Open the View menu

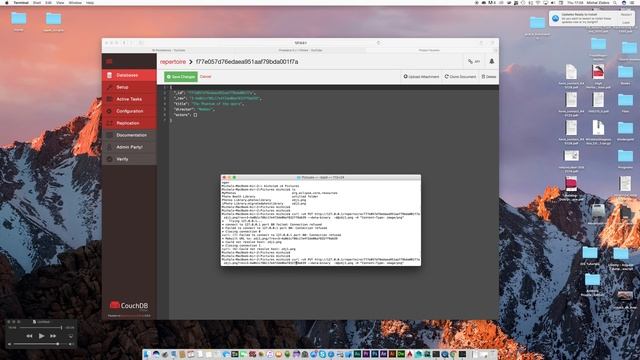[60, 2]
